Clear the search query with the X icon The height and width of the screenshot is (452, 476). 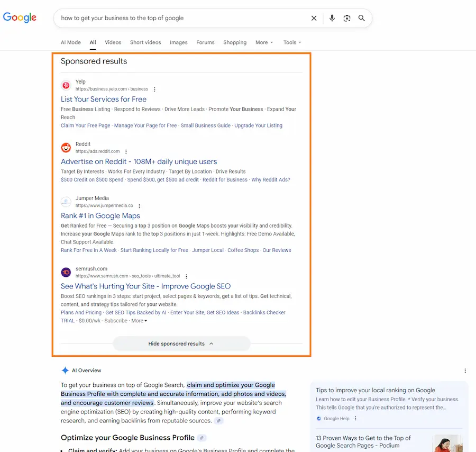pos(314,18)
